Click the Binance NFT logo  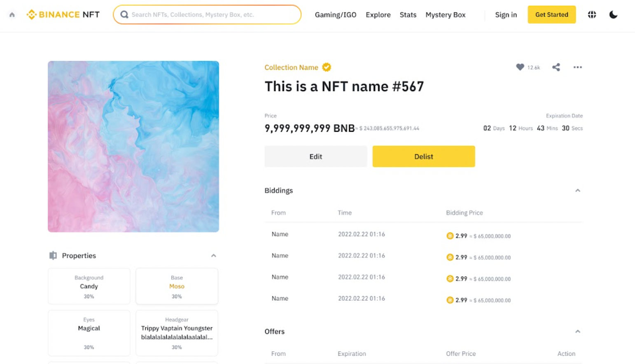(x=63, y=15)
